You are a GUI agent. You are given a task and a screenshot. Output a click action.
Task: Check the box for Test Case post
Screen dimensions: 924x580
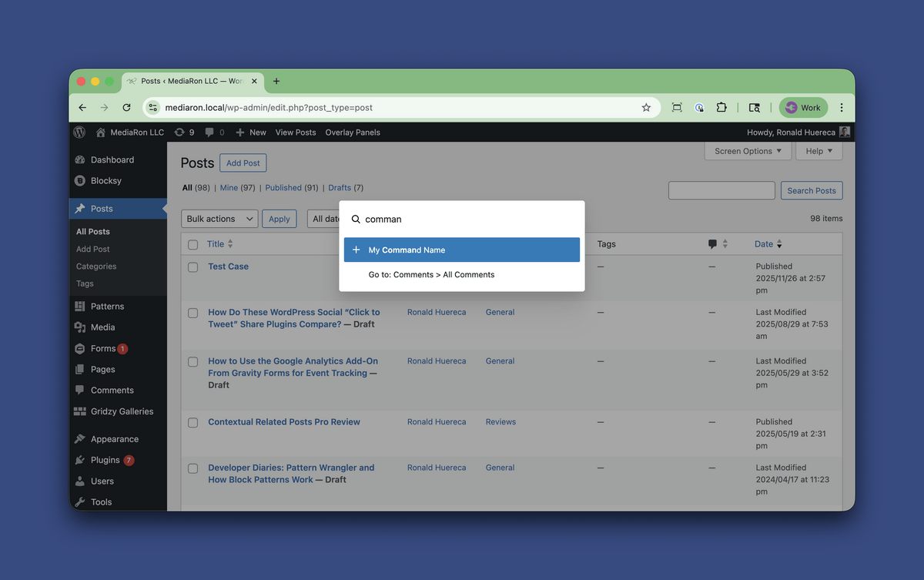(x=193, y=267)
